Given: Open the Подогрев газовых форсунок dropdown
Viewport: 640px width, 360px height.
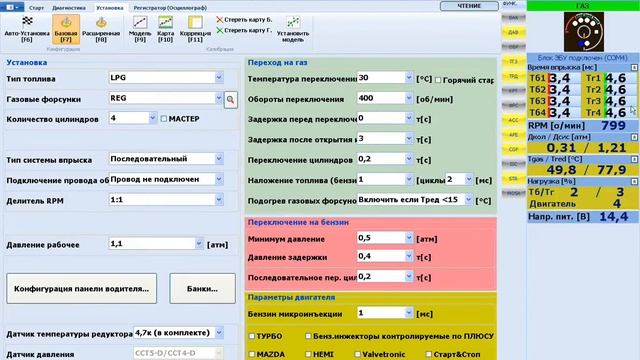Looking at the screenshot, I should tap(469, 200).
